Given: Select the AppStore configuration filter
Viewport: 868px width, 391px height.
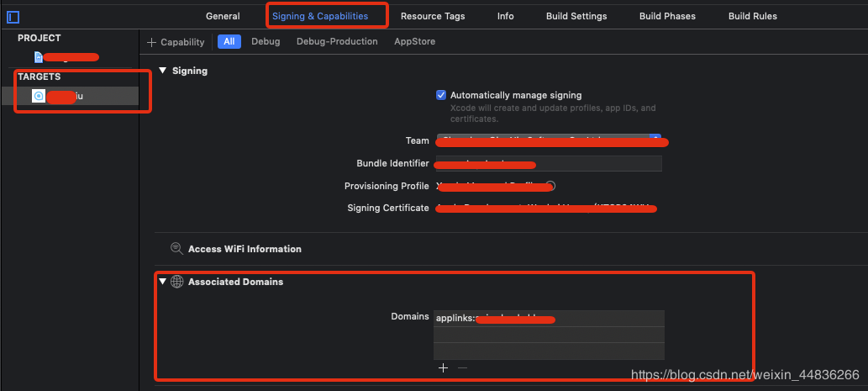Looking at the screenshot, I should 414,41.
